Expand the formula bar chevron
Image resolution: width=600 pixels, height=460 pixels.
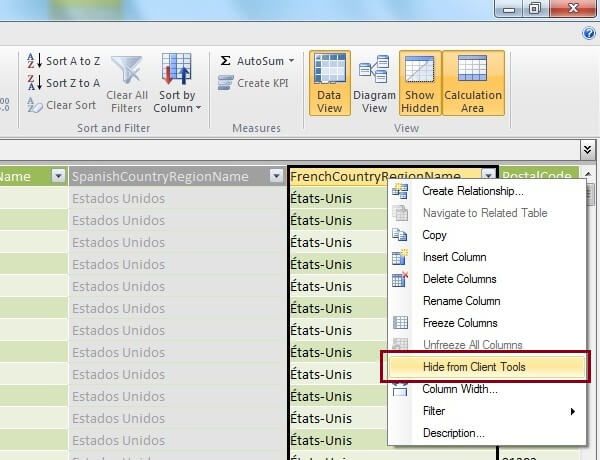[x=588, y=149]
